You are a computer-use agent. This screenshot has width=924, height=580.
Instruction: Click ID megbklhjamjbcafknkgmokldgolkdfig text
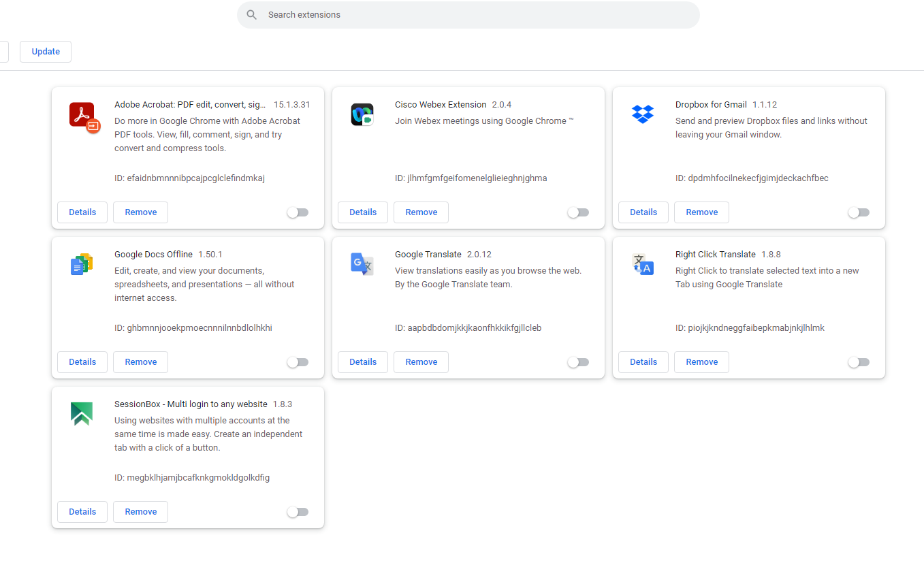192,478
